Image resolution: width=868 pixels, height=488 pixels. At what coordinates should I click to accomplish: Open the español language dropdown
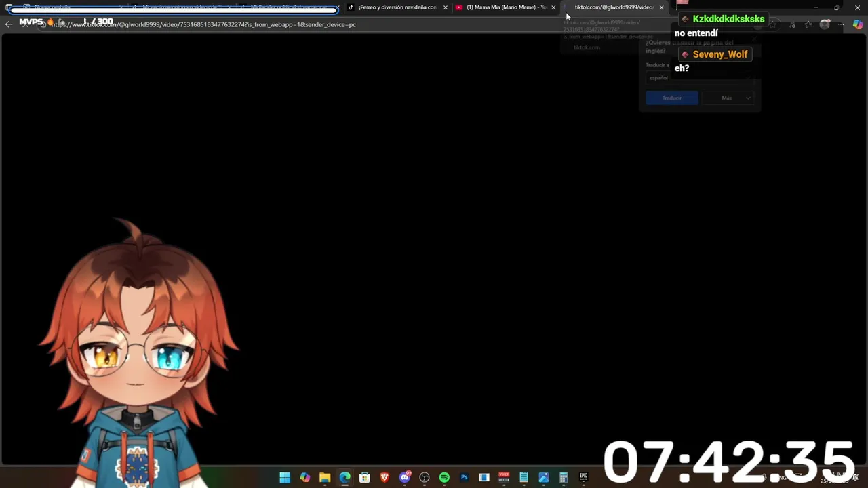tap(700, 78)
